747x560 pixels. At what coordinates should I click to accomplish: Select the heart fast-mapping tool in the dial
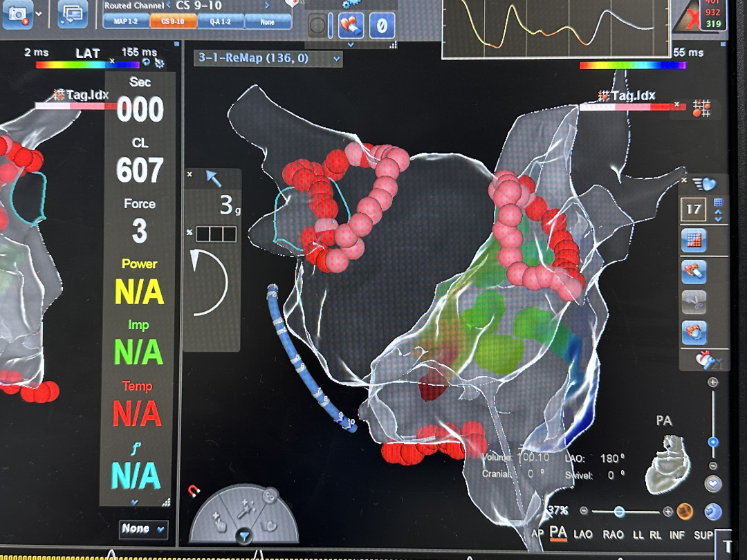point(270,525)
